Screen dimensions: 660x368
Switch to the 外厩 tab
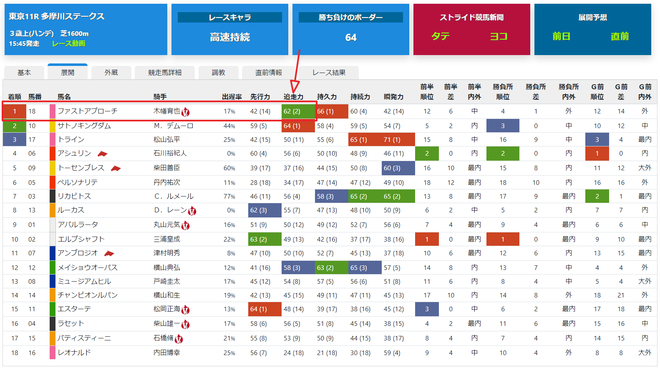click(x=111, y=72)
